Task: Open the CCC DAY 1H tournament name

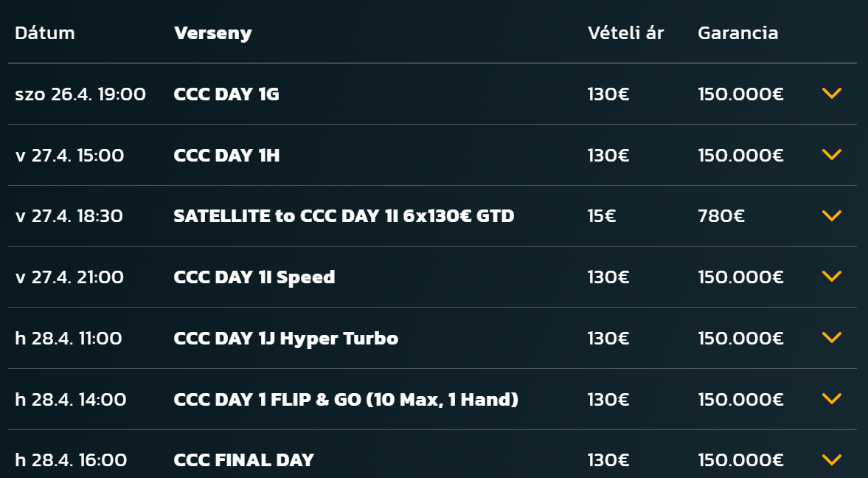Action: click(226, 156)
